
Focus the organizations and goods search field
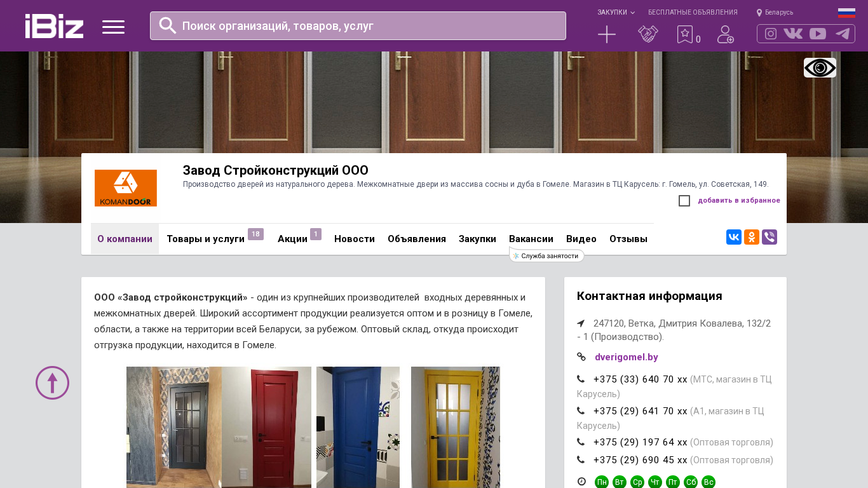click(358, 26)
